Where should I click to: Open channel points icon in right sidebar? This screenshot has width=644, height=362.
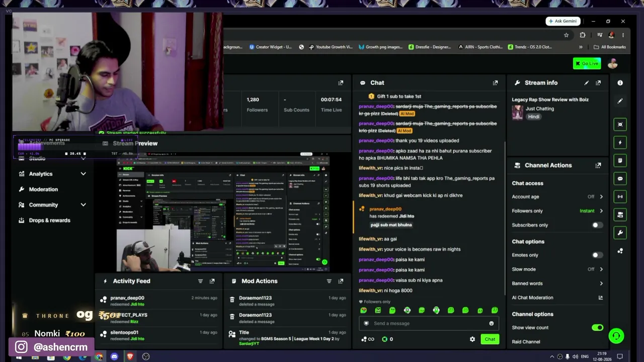tap(620, 251)
